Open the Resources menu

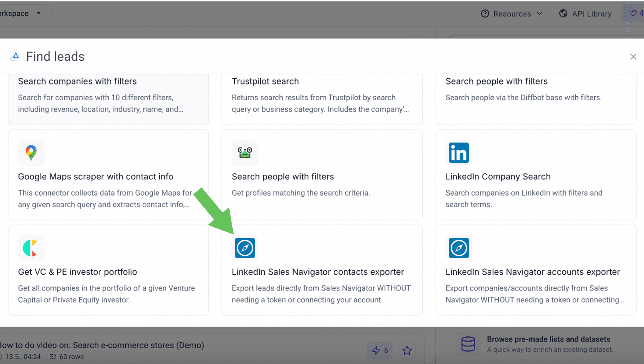512,14
